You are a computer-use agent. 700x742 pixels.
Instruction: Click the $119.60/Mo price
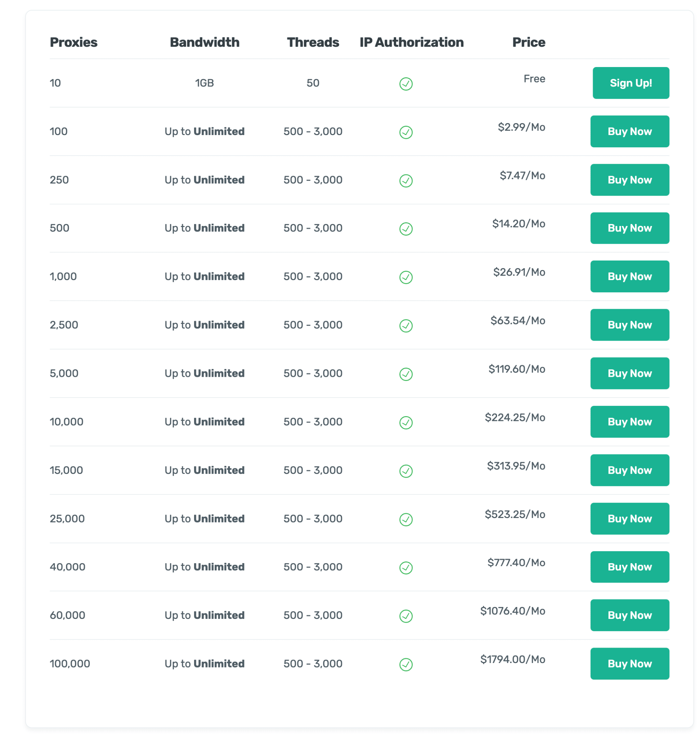pyautogui.click(x=517, y=369)
